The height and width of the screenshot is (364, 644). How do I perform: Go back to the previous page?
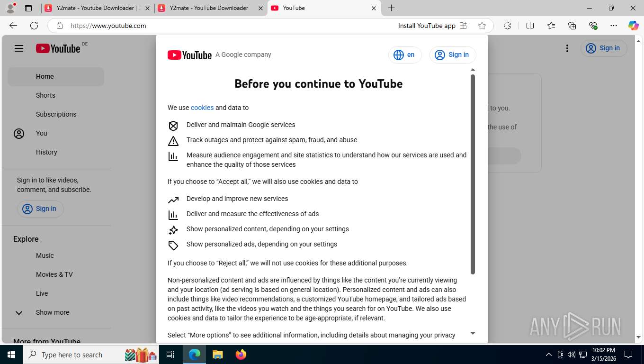tap(13, 26)
